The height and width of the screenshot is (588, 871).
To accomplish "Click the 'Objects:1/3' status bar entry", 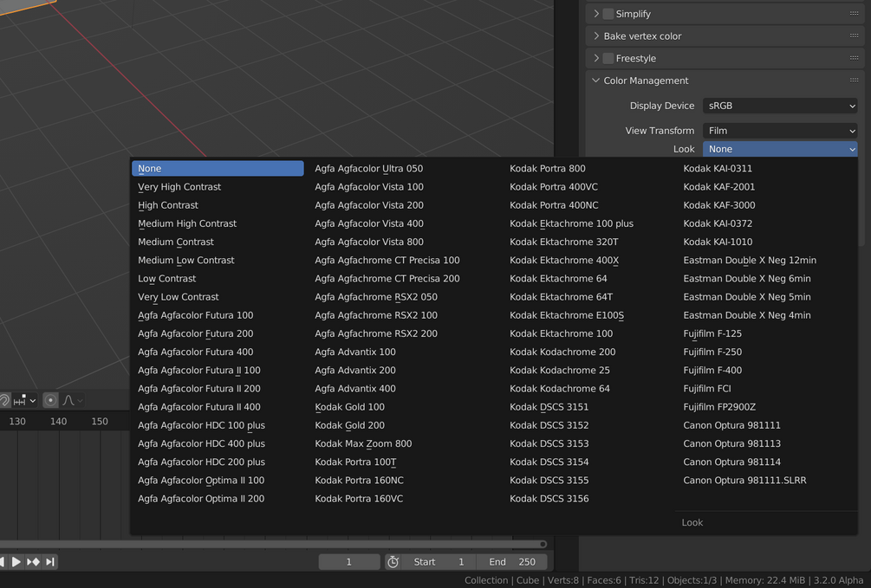I will click(692, 579).
